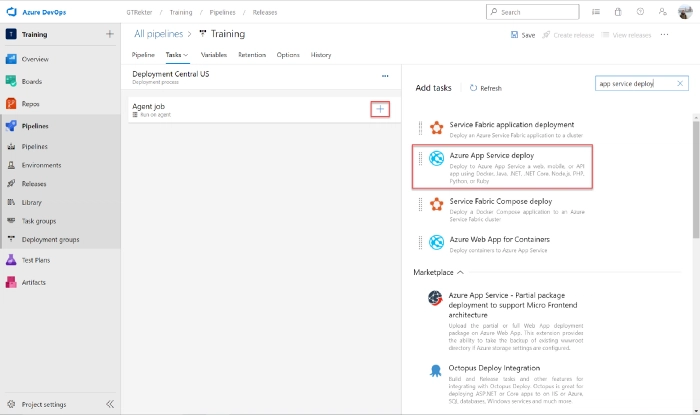Click the Releases breadcrumb link
700x415 pixels.
click(265, 12)
